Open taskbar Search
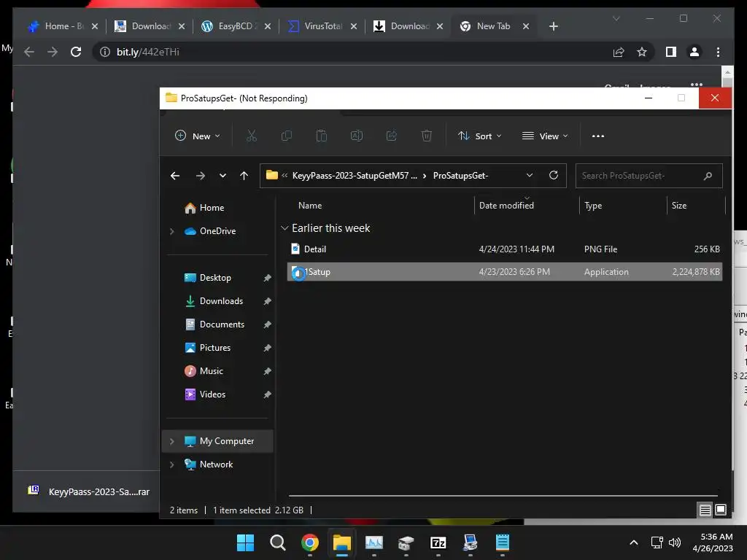 (277, 542)
